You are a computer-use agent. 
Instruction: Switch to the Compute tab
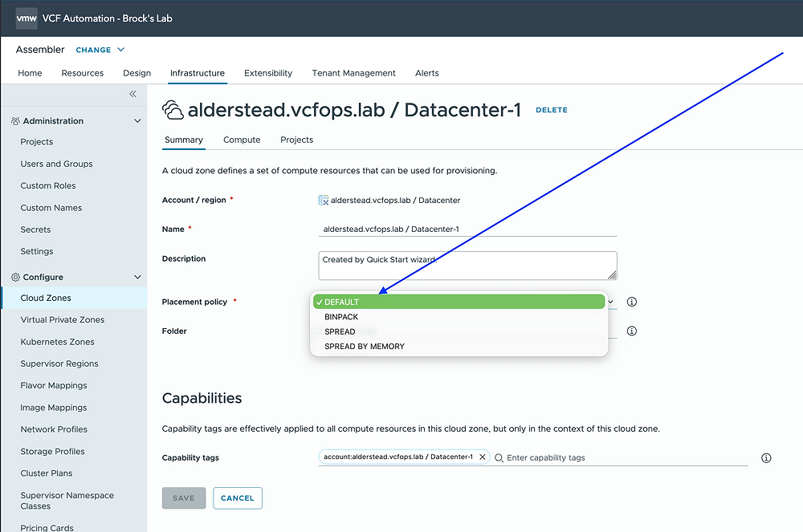(242, 140)
